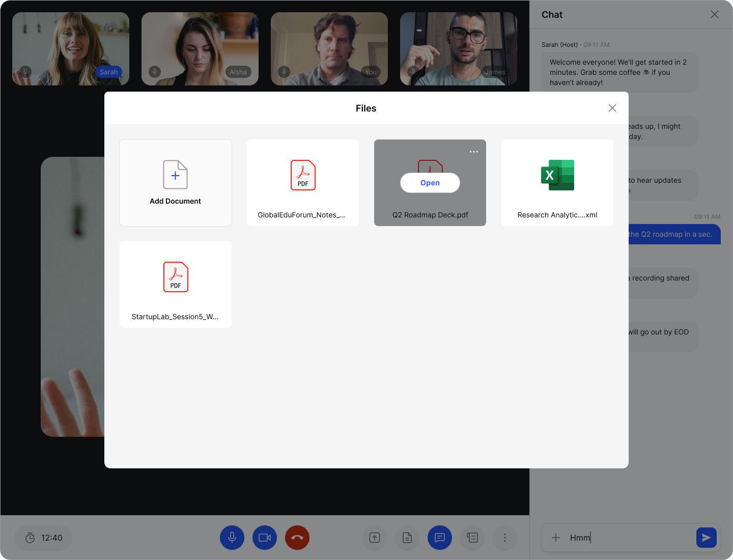Toggle the microphone button in call controls

point(232,538)
